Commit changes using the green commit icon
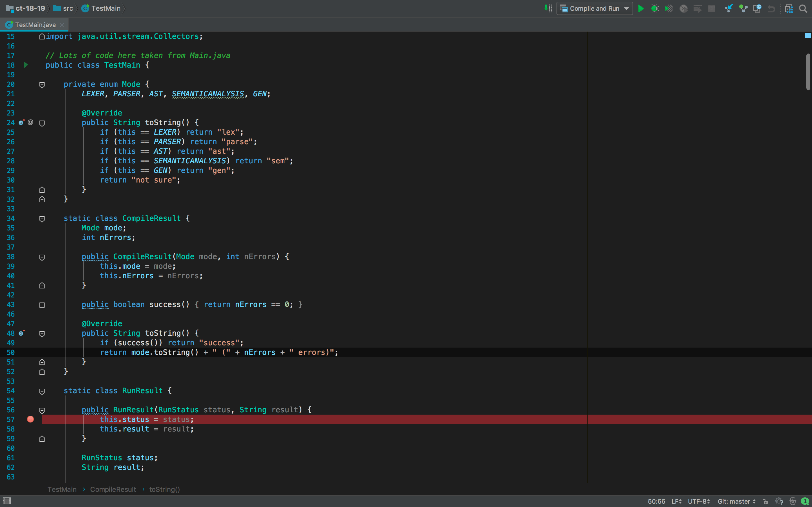Screen dimensions: 812x507 pyautogui.click(x=743, y=8)
